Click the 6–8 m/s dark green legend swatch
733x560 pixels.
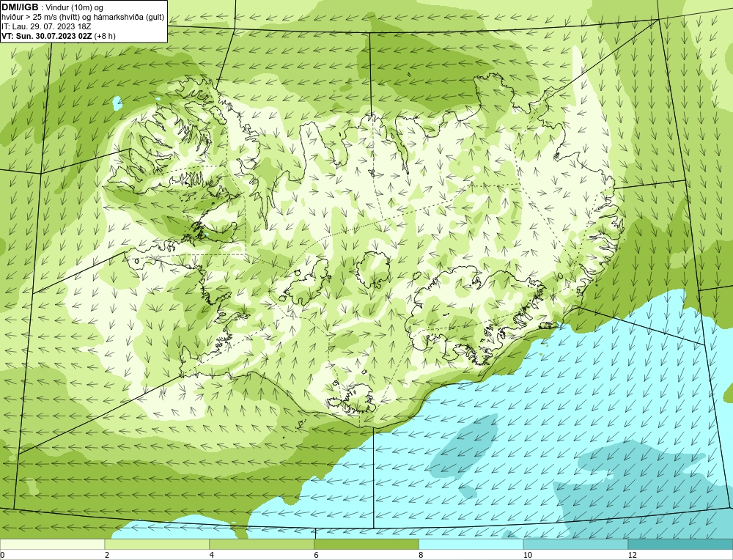coord(366,544)
